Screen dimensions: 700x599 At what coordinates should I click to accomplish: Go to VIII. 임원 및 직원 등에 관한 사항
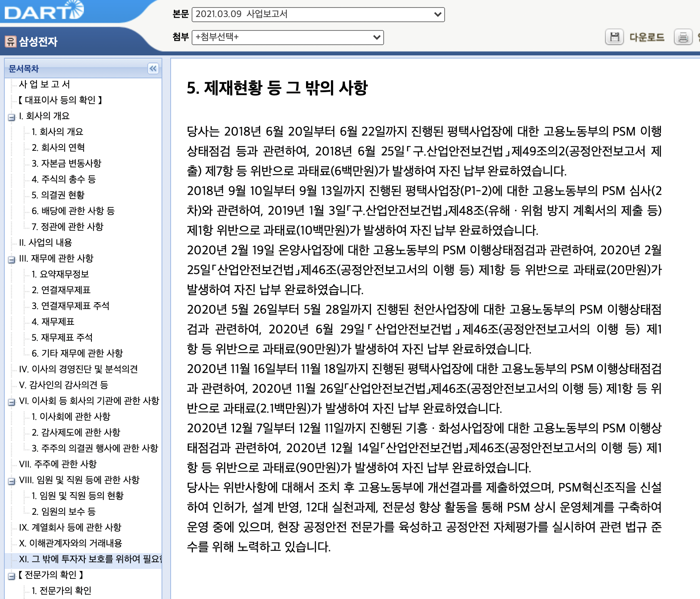pos(79,480)
